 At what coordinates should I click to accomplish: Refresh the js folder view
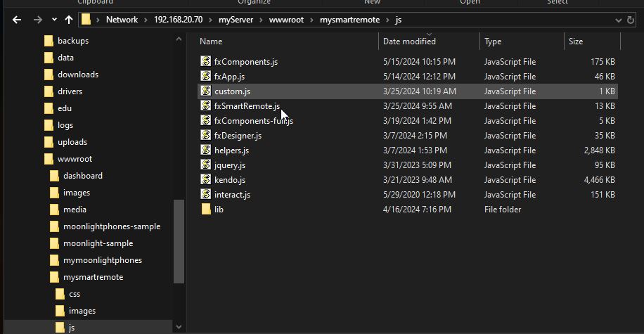631,20
